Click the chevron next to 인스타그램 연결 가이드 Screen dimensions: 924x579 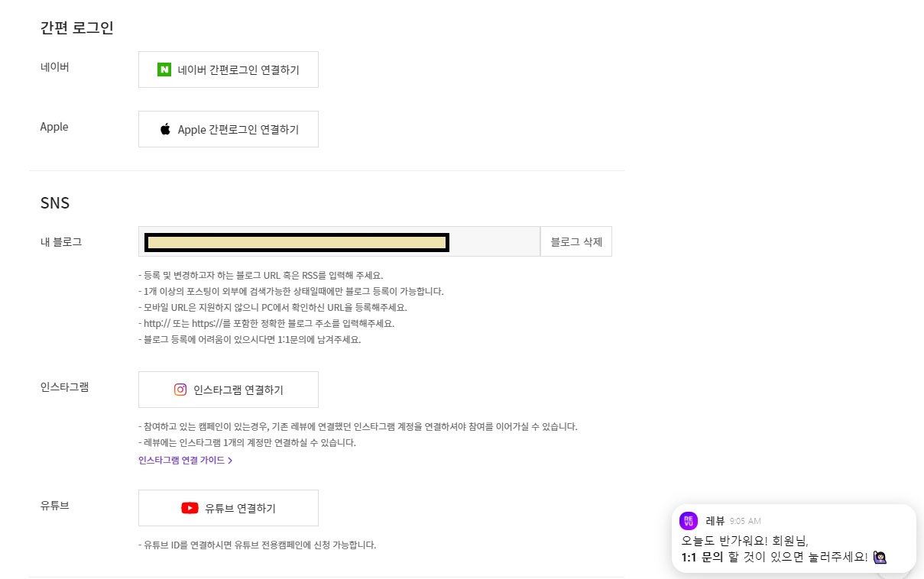tap(232, 460)
